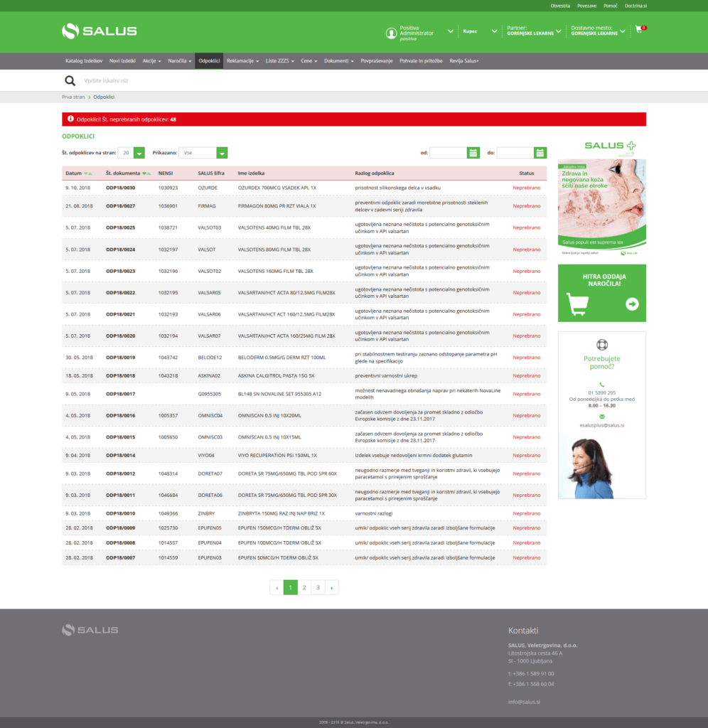Open the Liste ZZZS menu

tap(280, 61)
